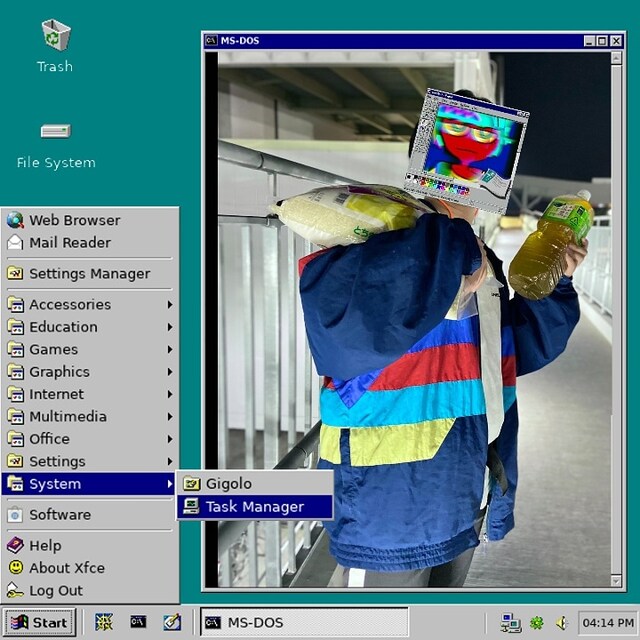The height and width of the screenshot is (640, 640).
Task: Open Settings Manager from the menu
Action: [x=89, y=273]
